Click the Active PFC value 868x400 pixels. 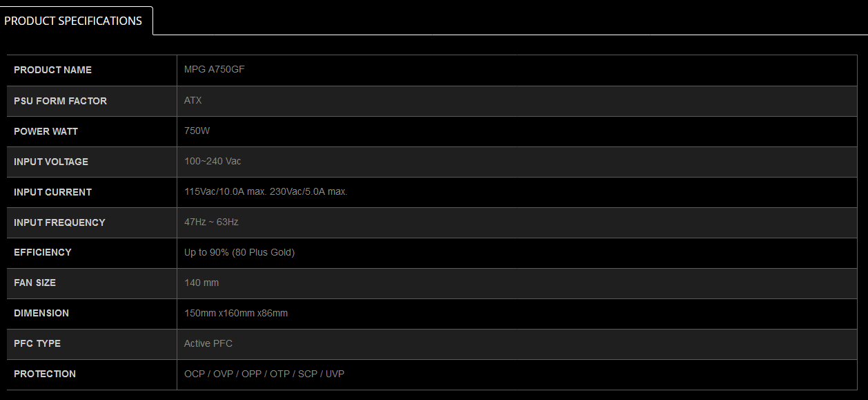[x=208, y=343]
